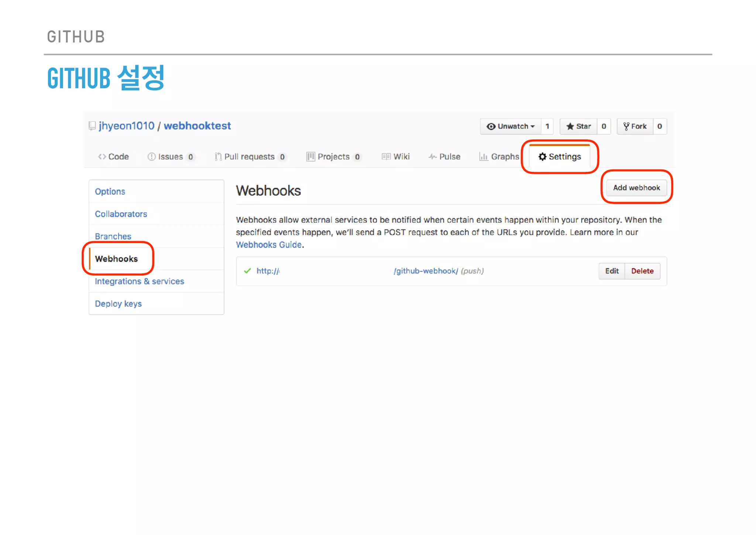This screenshot has width=756, height=535.
Task: Open Collaborators in the settings sidebar
Action: (x=157, y=214)
